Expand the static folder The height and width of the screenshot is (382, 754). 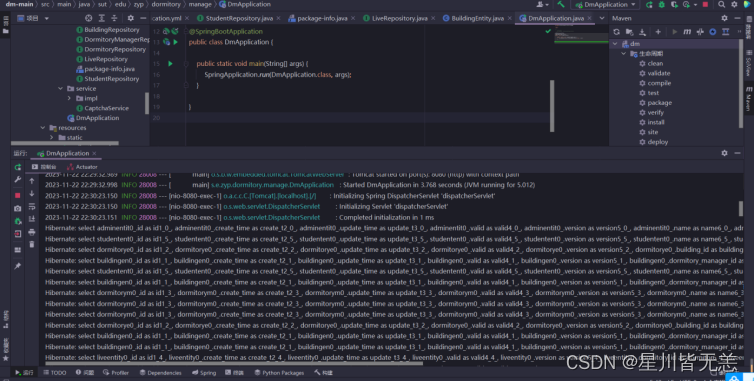tap(51, 138)
